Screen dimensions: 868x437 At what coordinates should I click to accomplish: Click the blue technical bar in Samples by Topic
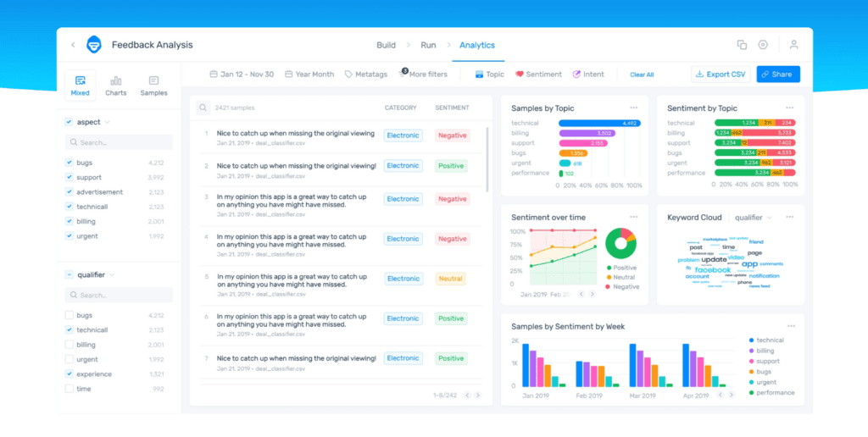click(599, 124)
